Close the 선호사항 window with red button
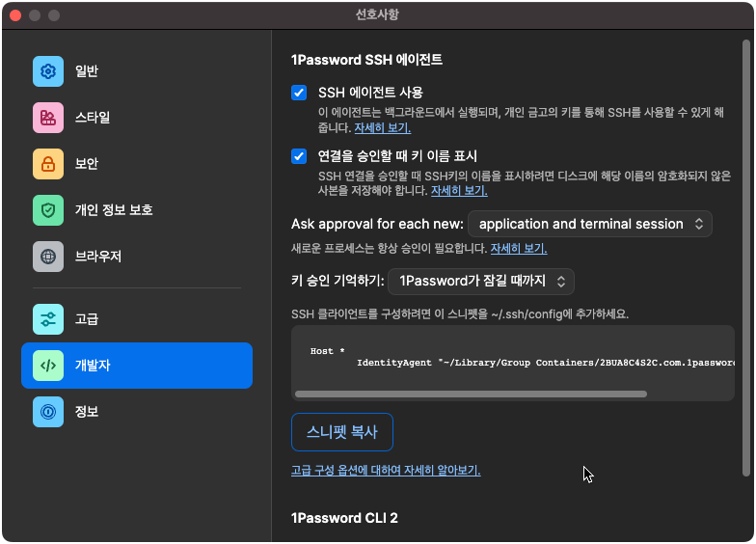This screenshot has height=544, width=756. pos(15,15)
